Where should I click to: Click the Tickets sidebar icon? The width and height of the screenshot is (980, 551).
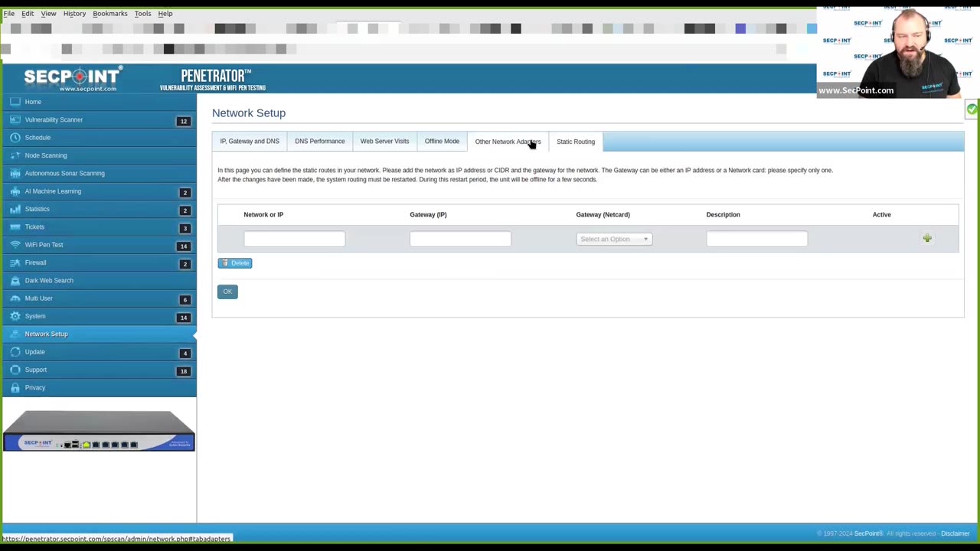pos(15,227)
